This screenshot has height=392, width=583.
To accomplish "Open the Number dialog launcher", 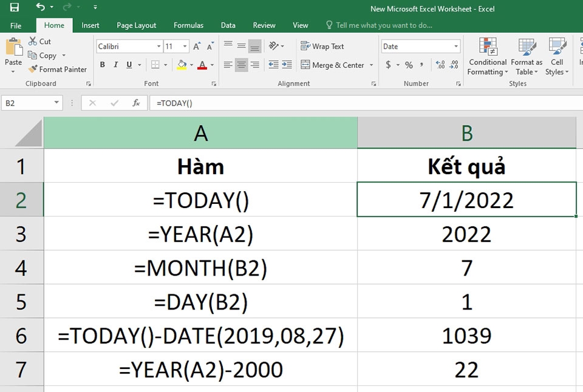I will tap(459, 84).
